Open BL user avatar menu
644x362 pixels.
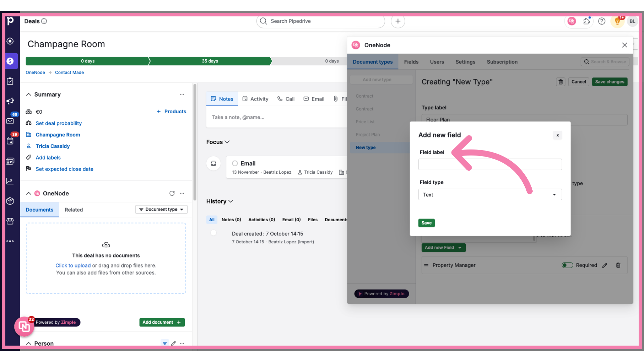632,21
